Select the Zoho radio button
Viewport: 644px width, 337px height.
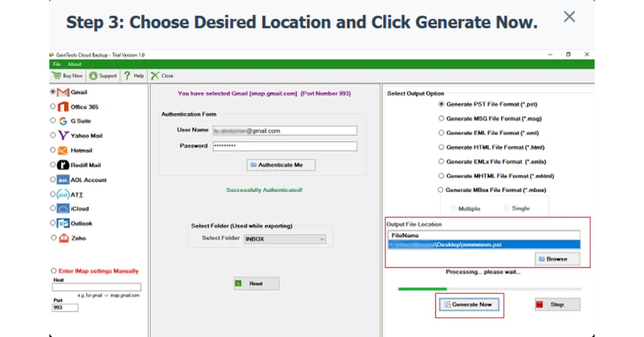[53, 237]
